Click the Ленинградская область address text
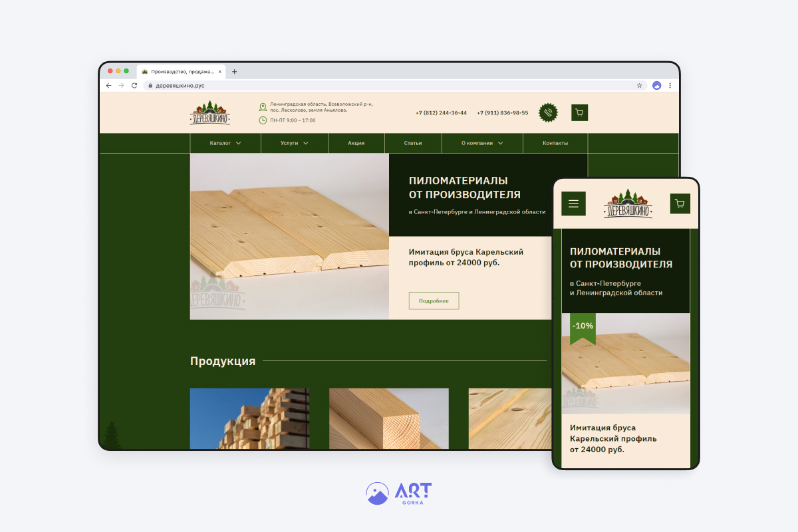Screen dimensions: 798x532 pos(321,107)
